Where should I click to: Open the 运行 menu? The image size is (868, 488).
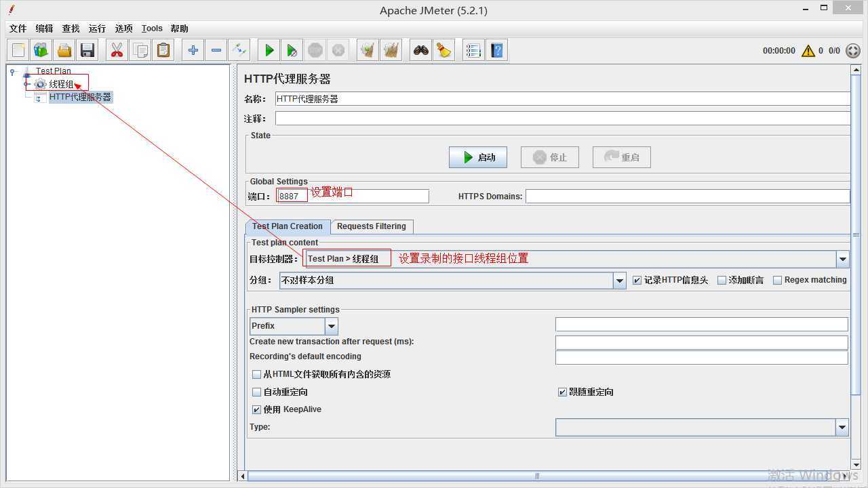(x=97, y=28)
